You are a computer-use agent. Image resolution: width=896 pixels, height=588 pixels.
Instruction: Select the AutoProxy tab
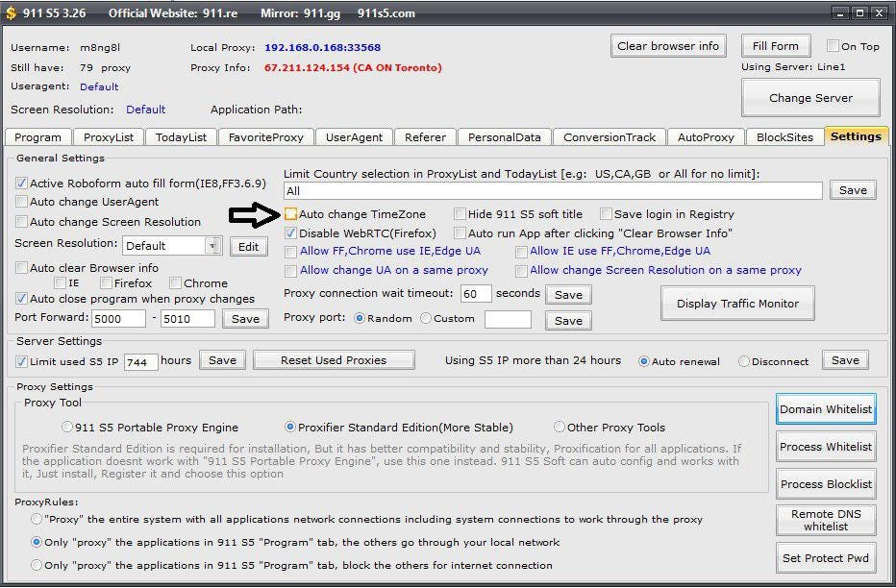pyautogui.click(x=706, y=137)
